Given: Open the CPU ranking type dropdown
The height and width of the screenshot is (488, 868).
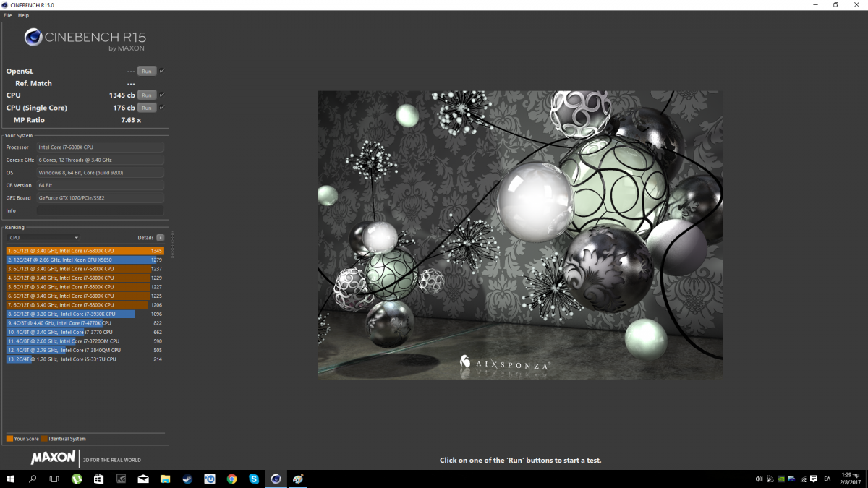Looking at the screenshot, I should point(43,237).
